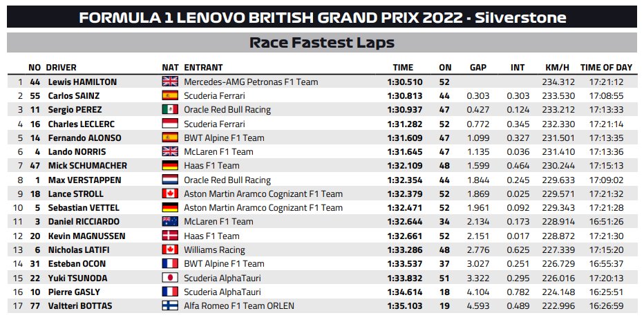This screenshot has height=322, width=644.
Task: Click the TIME OF DAY column header
Action: point(606,67)
